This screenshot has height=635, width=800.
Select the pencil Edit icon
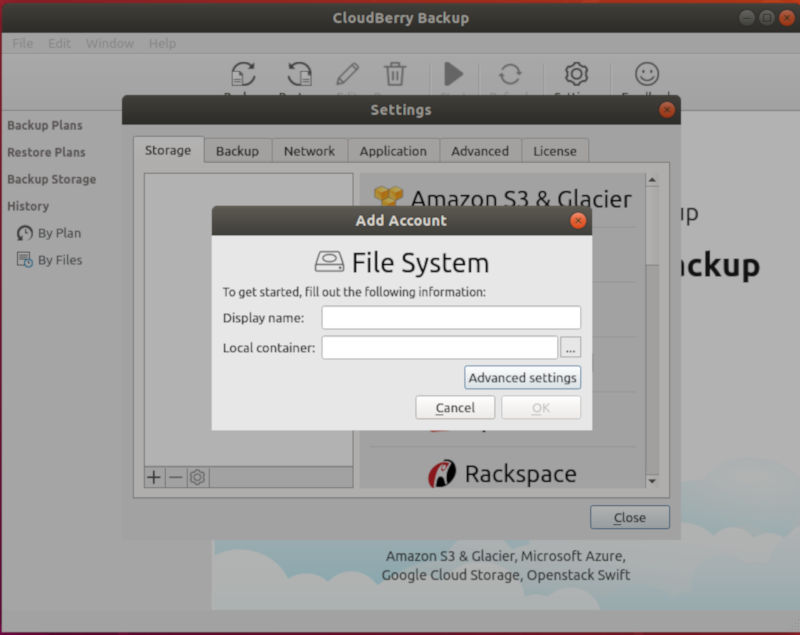click(347, 76)
